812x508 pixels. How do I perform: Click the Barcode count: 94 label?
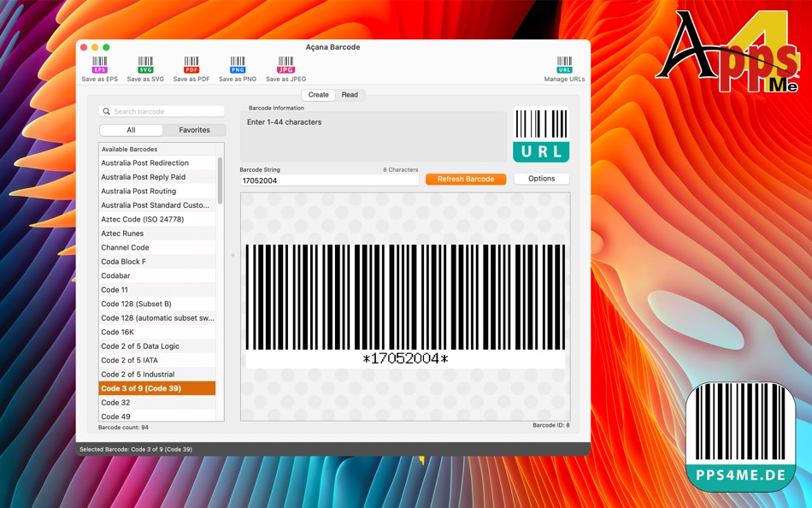pyautogui.click(x=123, y=428)
